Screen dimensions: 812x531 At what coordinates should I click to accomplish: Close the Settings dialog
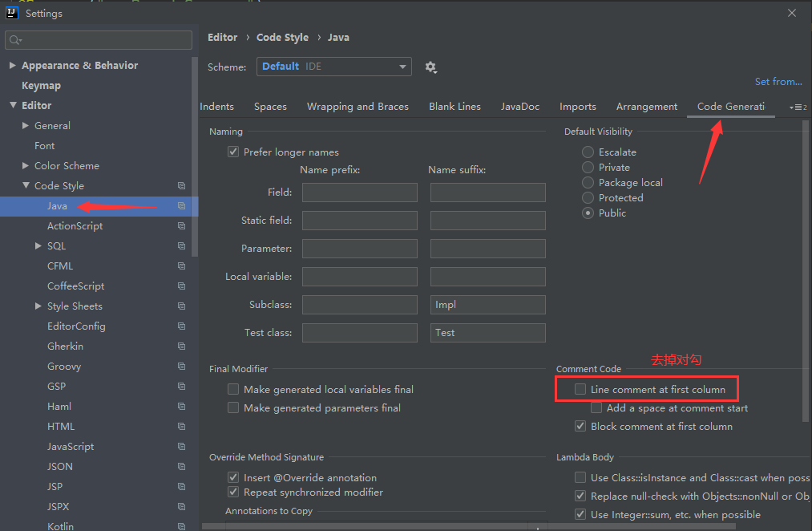792,13
